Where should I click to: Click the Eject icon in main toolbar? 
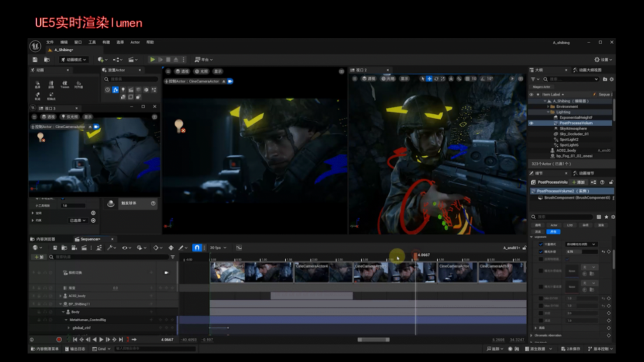(176, 59)
